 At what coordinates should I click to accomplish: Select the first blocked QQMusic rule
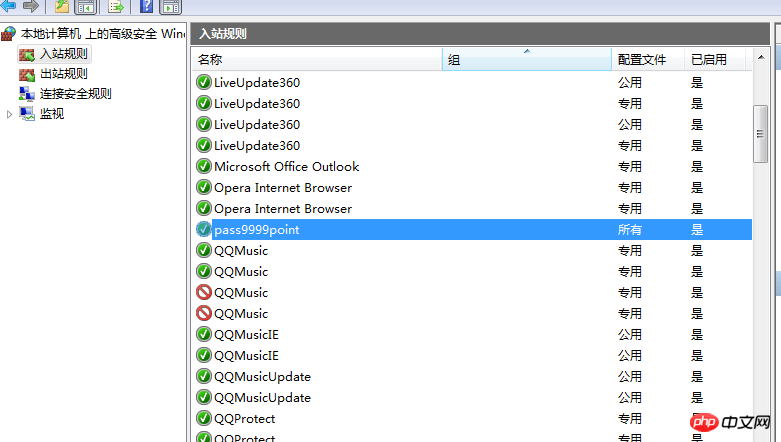(x=473, y=293)
